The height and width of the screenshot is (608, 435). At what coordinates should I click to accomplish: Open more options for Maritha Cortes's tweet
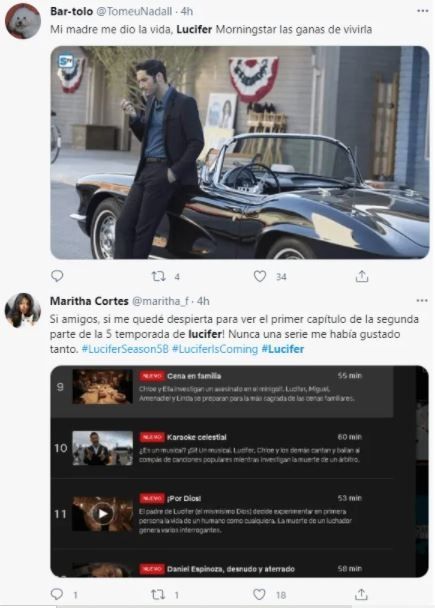coord(422,301)
